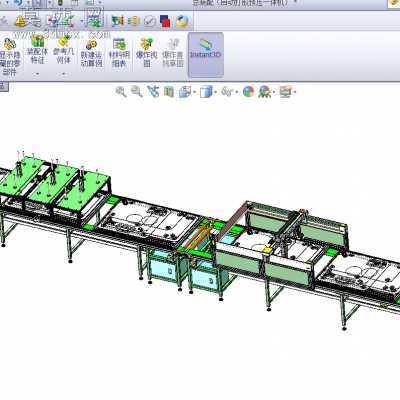Click the View Settings monitor icon
This screenshot has width=400, height=400.
click(286, 91)
